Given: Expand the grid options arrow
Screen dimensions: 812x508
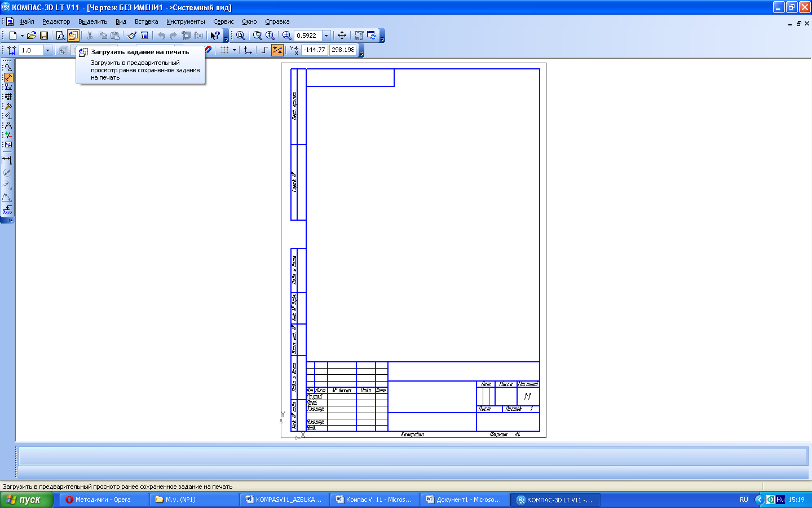Looking at the screenshot, I should (234, 50).
